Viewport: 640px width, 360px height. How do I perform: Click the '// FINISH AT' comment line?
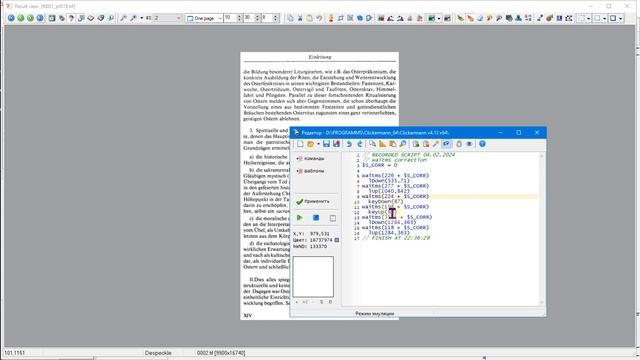click(x=396, y=238)
